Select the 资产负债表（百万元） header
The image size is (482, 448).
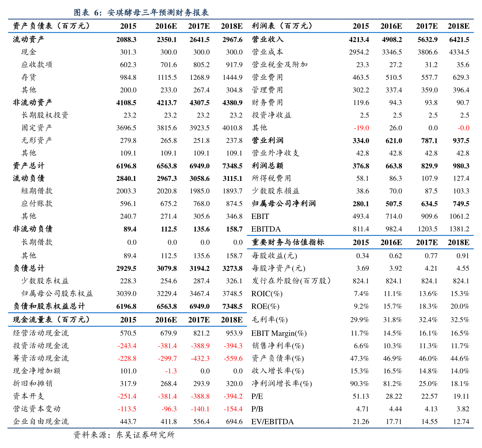pos(51,26)
